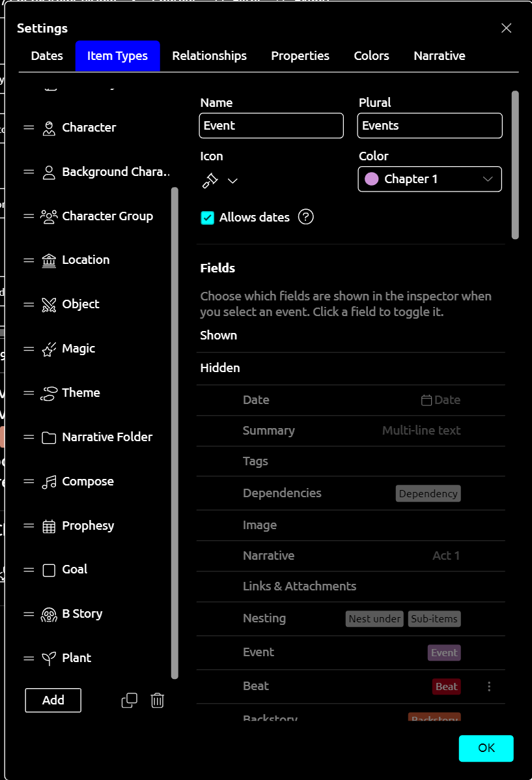Viewport: 532px width, 780px height.
Task: Click the purple Chapter 1 color swatch
Action: pos(372,179)
